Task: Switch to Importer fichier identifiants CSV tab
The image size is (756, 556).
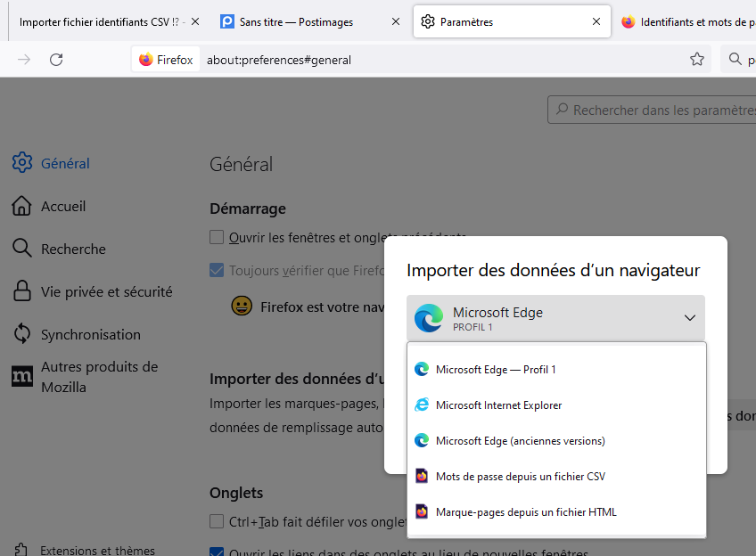Action: point(106,21)
